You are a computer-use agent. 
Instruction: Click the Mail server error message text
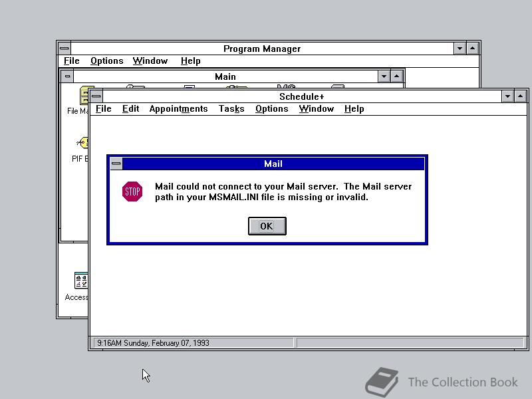[283, 192]
